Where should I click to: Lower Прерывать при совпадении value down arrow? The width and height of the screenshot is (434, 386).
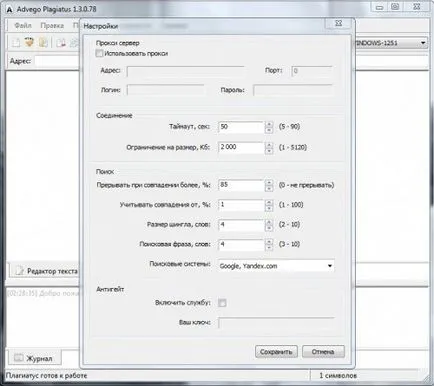tap(269, 188)
